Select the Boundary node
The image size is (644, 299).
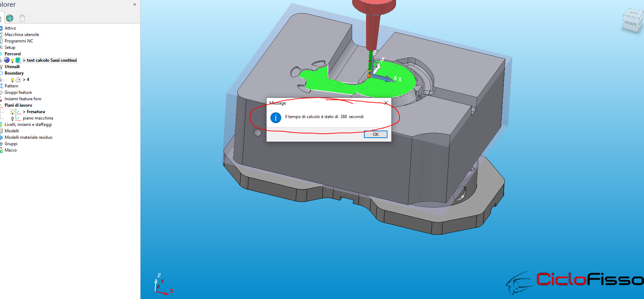14,73
